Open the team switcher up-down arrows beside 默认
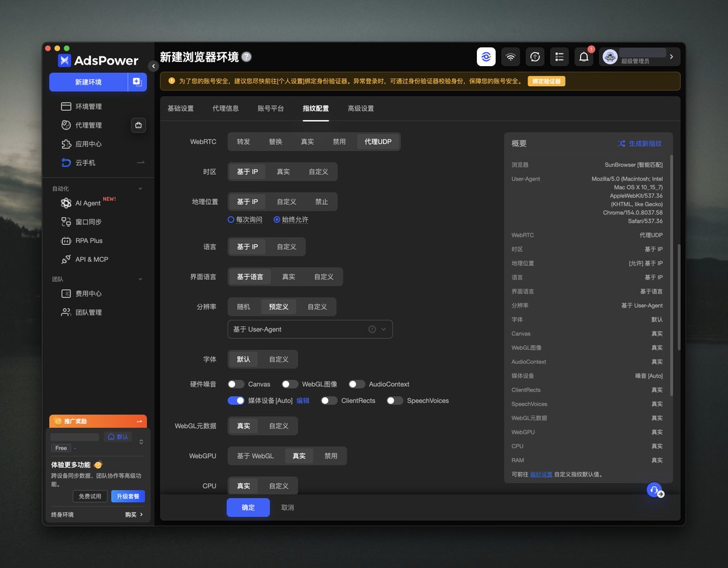The width and height of the screenshot is (728, 568). 141,441
